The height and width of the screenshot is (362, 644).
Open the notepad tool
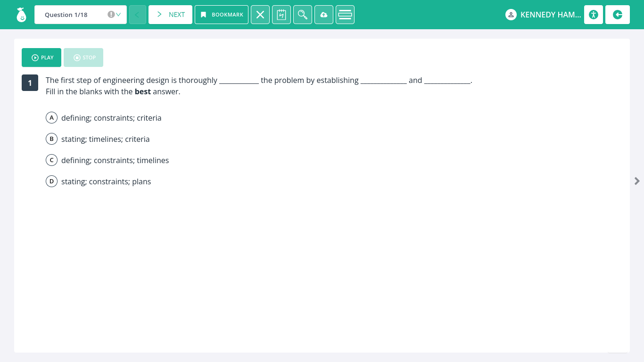pyautogui.click(x=281, y=15)
